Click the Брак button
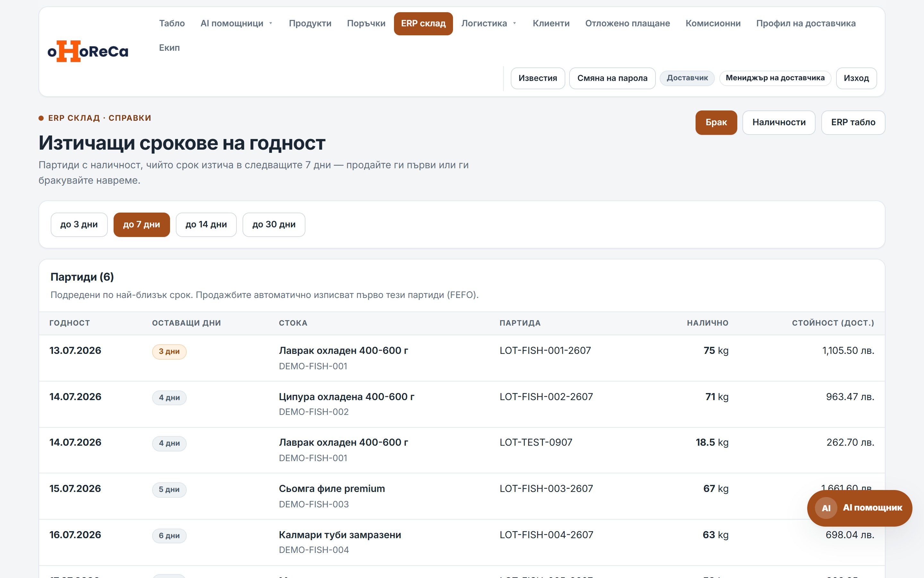 716,122
